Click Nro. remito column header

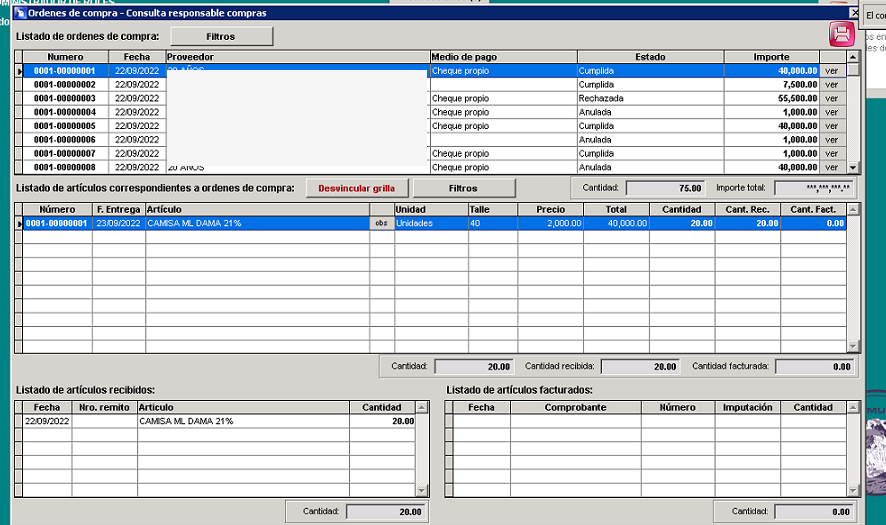click(105, 407)
